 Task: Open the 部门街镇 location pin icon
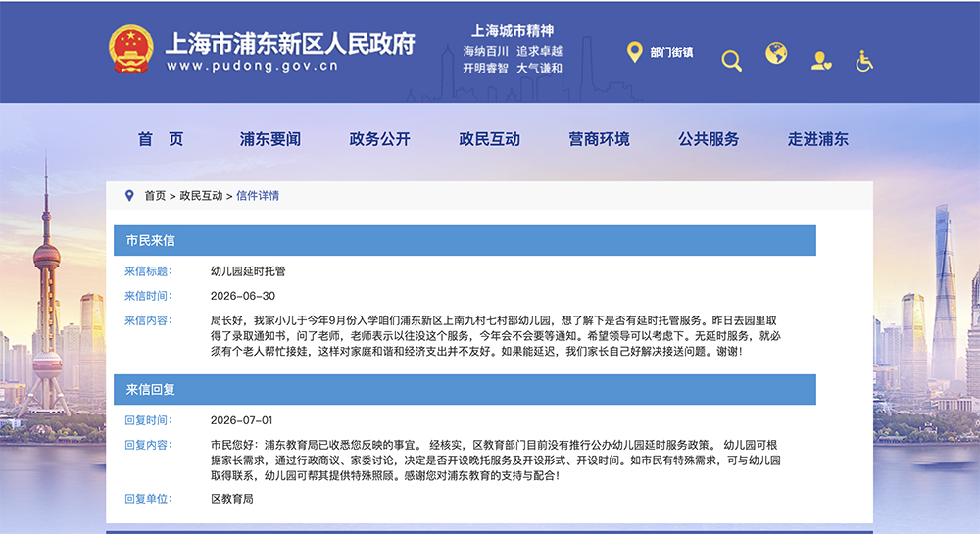point(634,53)
